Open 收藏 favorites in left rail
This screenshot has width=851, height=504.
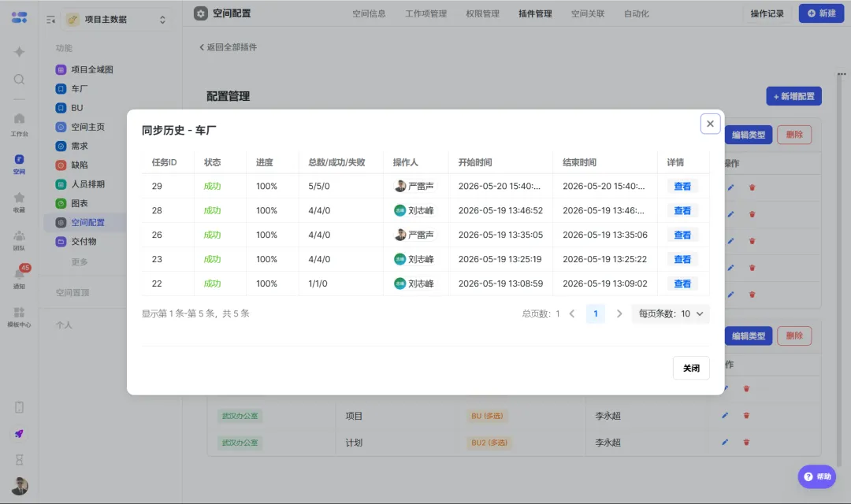coord(19,202)
